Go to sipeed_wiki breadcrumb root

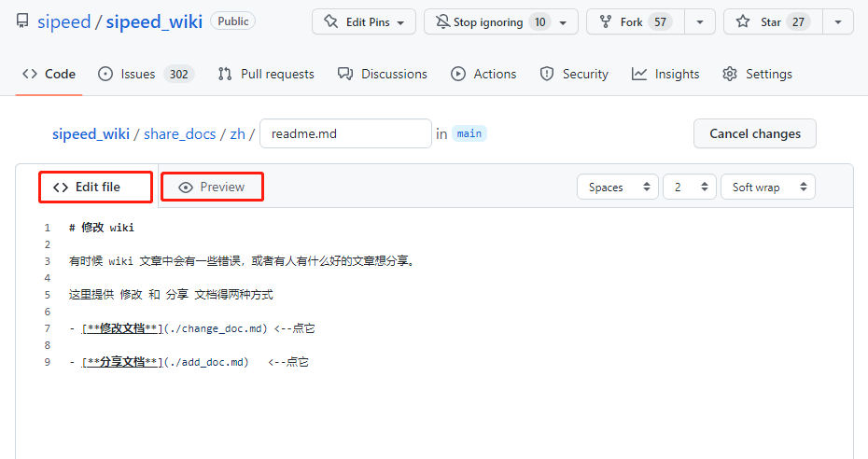click(91, 133)
